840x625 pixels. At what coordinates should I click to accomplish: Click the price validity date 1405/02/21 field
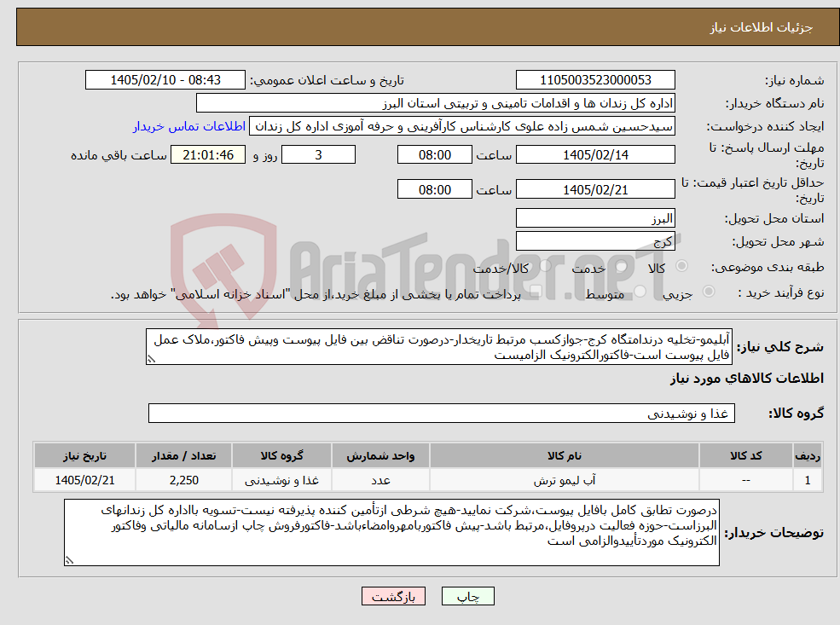tap(595, 189)
